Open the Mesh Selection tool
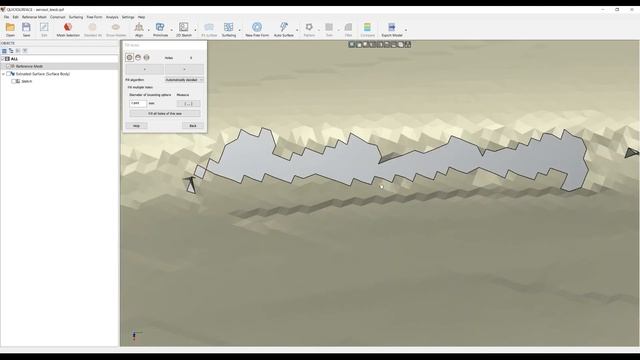 point(68,28)
